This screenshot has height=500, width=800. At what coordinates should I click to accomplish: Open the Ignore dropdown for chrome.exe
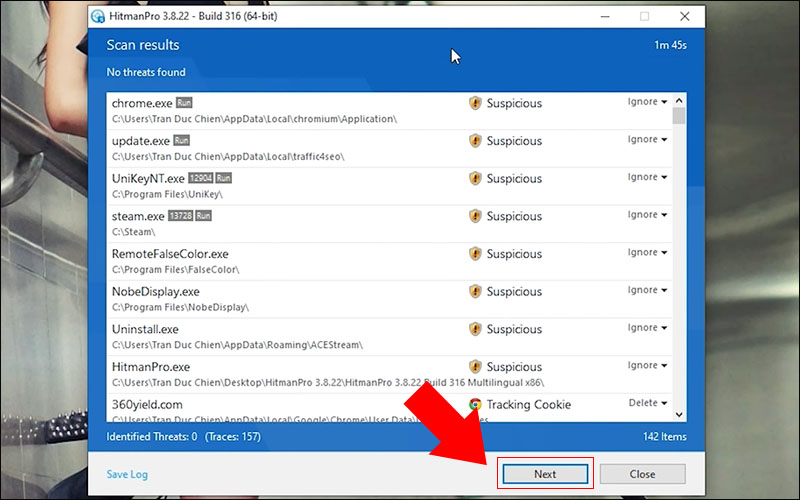(x=647, y=102)
